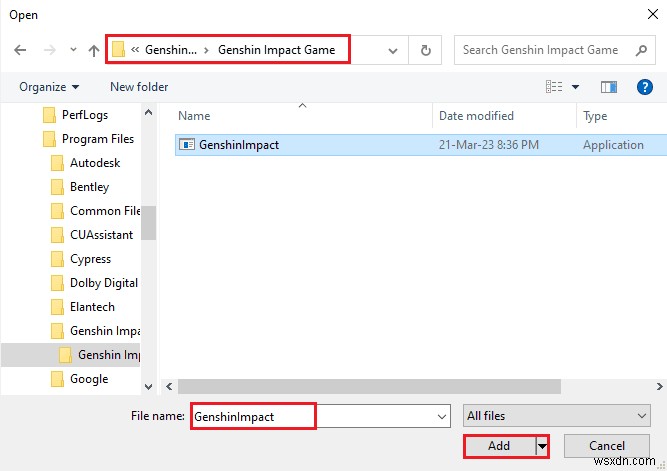Open more view options dropdown
Image resolution: width=667 pixels, height=471 pixels.
[575, 87]
